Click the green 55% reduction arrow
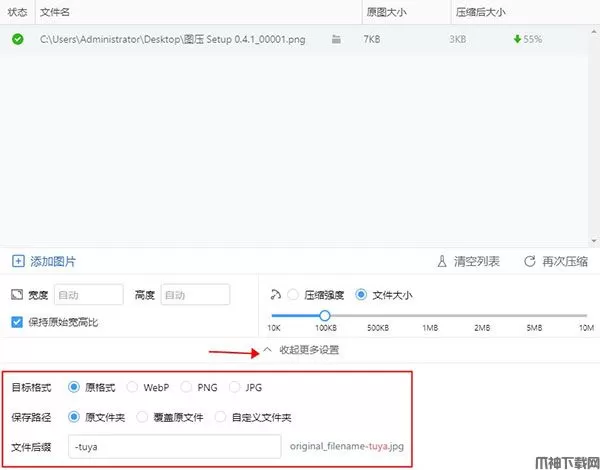Viewport: 600px width, 470px height. 516,39
